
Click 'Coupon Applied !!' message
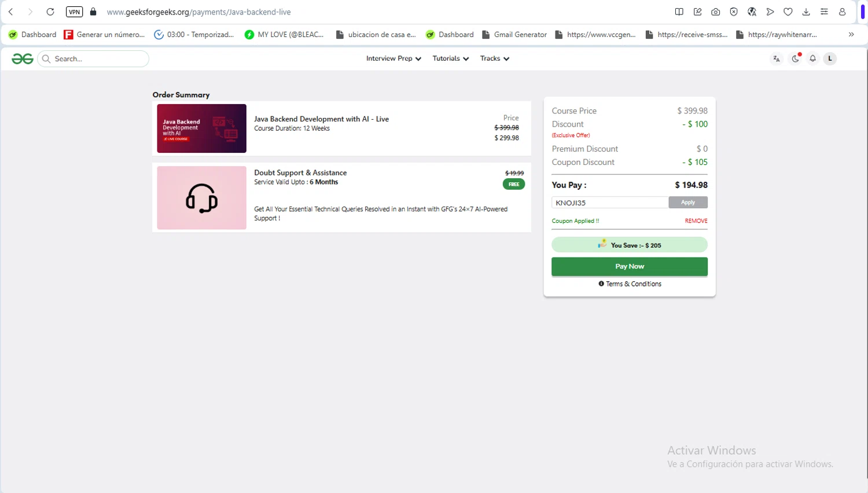pos(575,221)
